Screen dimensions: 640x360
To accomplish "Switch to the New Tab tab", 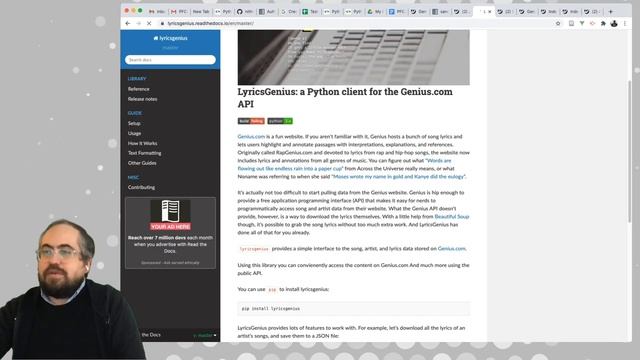I will pyautogui.click(x=200, y=11).
